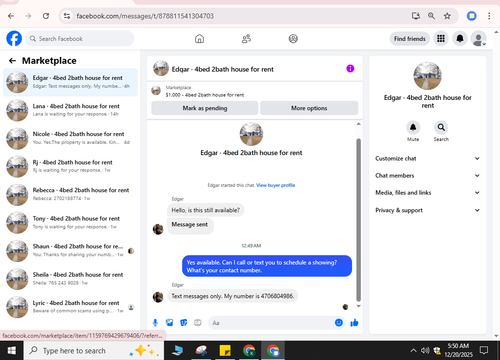Image resolution: width=500 pixels, height=360 pixels.
Task: Expand Customize chat section
Action: pos(427,158)
